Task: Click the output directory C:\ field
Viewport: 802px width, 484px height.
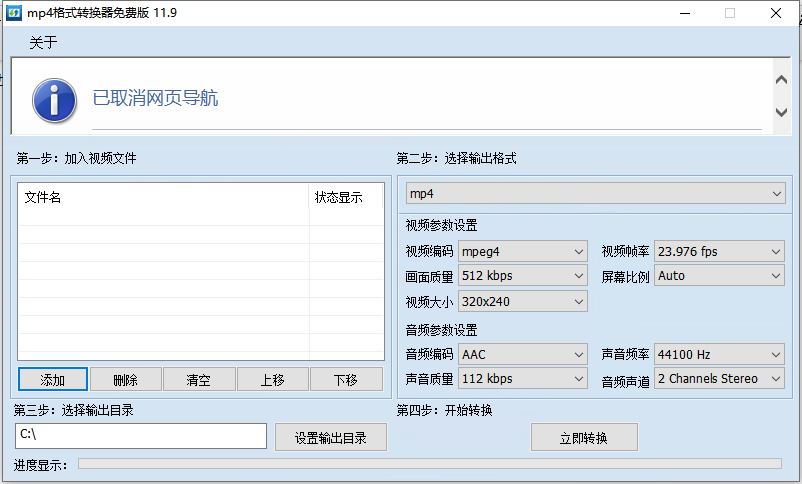Action: pyautogui.click(x=141, y=436)
